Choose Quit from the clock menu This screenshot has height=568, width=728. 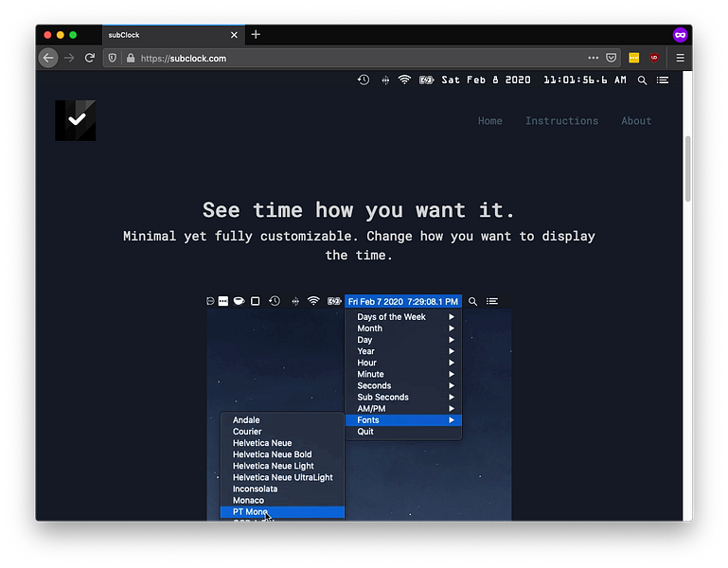coord(403,432)
